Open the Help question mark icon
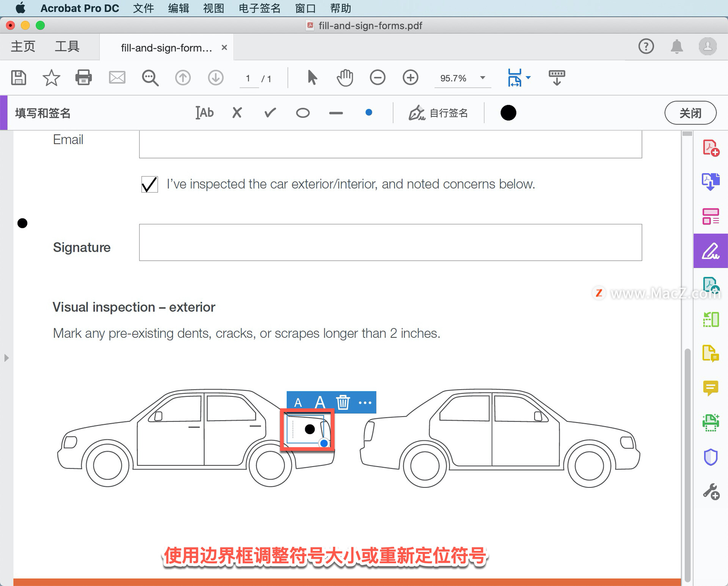This screenshot has width=728, height=586. click(646, 47)
